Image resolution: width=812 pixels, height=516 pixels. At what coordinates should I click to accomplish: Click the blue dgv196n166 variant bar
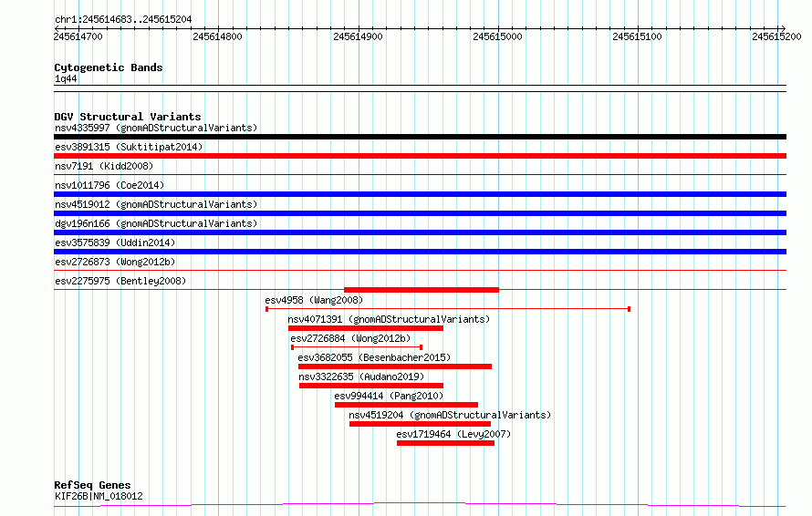point(420,232)
